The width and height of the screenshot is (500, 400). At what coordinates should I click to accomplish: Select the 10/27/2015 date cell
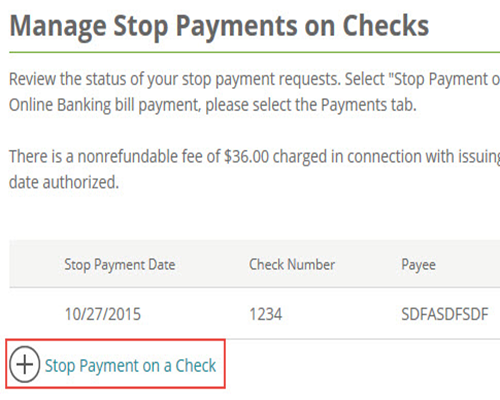[x=103, y=314]
